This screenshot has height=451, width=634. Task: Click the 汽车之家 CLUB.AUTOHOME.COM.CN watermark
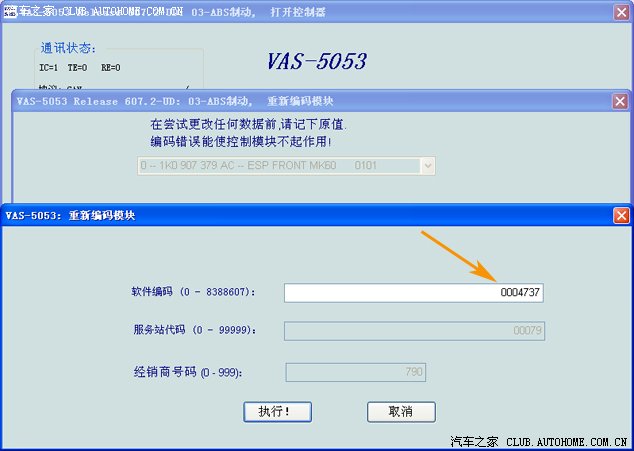(538, 440)
